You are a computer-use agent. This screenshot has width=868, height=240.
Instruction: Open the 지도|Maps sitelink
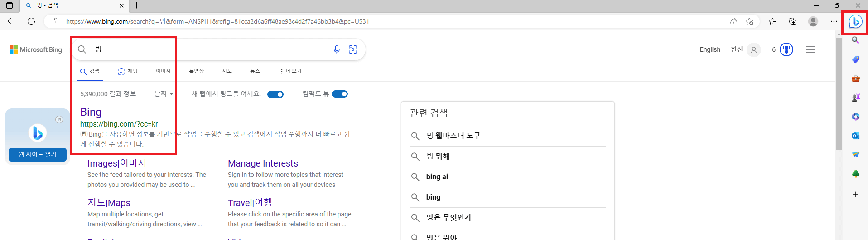[x=109, y=203]
